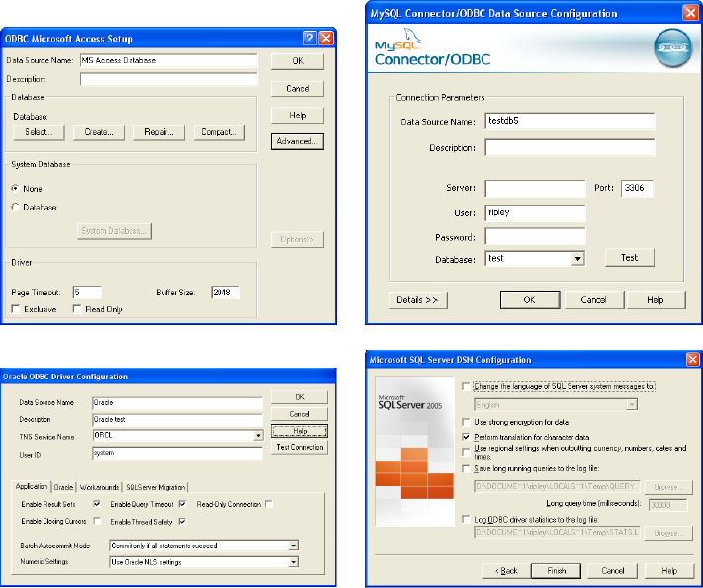Expand Details >> in MySQL dialog
Viewport: 703px width, 588px height.
pyautogui.click(x=418, y=300)
